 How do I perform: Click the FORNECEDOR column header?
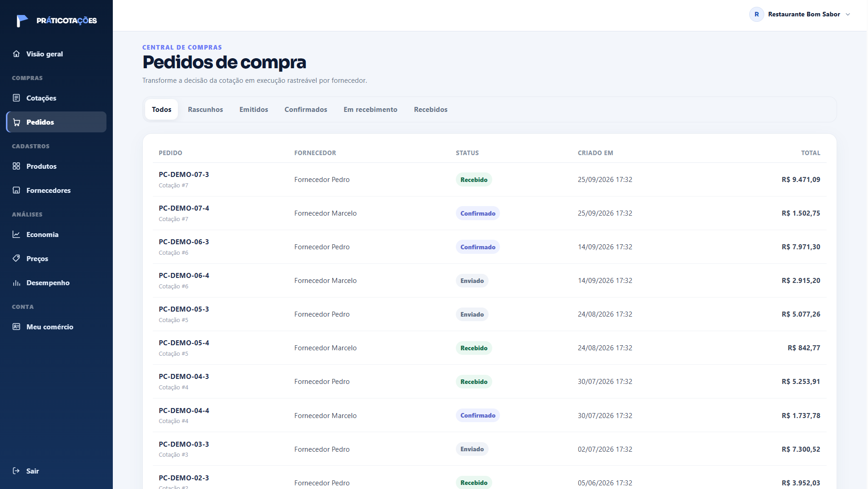tap(315, 153)
